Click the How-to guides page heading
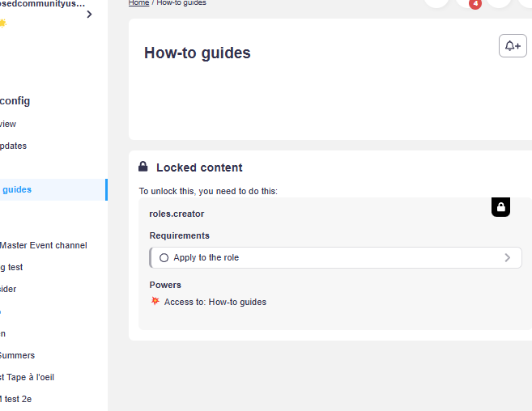This screenshot has height=411, width=532. click(198, 53)
